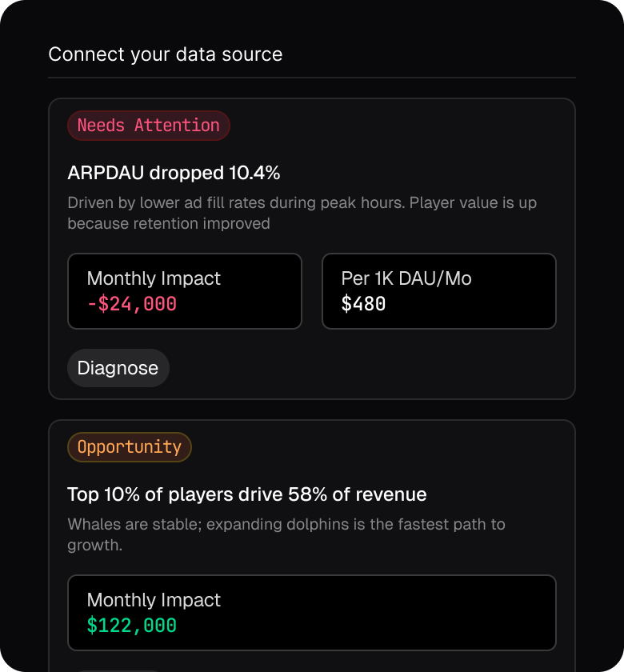Click the 'Connect your data source' heading

coord(166,54)
